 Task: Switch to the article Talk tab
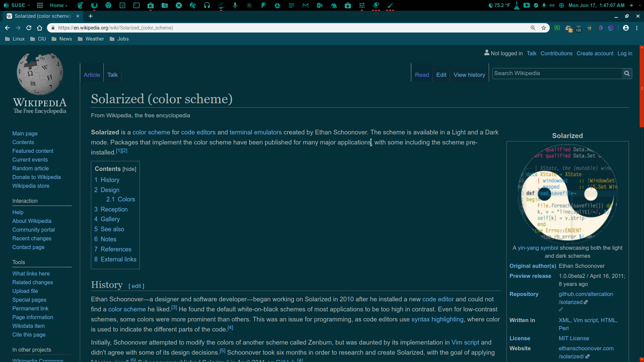[x=112, y=75]
